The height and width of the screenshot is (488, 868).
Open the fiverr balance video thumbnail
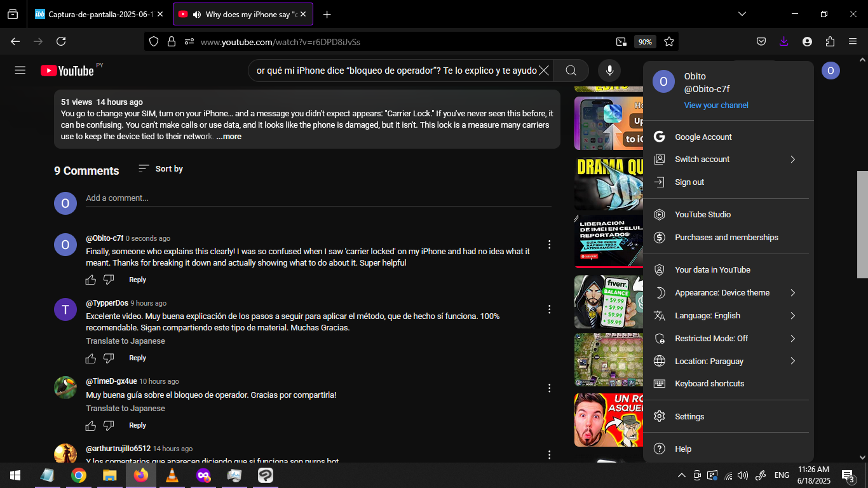click(x=608, y=301)
